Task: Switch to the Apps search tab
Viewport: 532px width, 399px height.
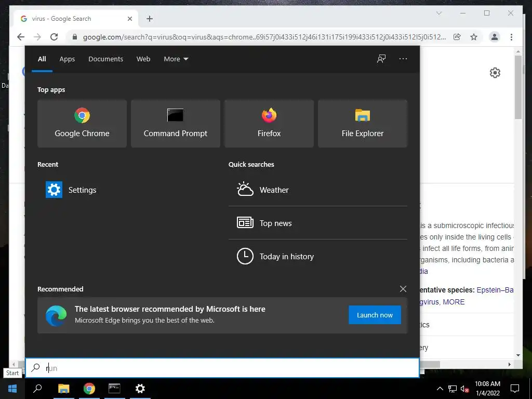Action: click(x=67, y=59)
